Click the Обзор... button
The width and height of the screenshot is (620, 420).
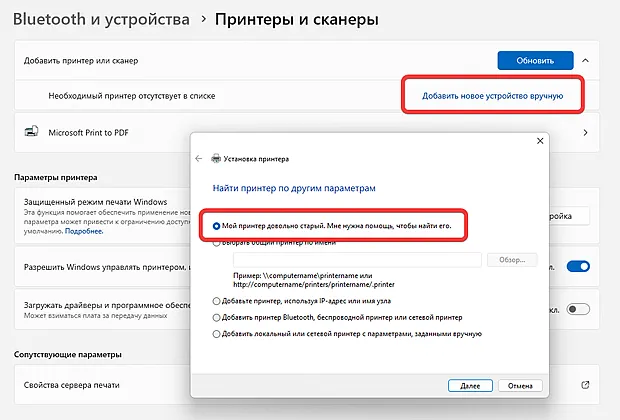(512, 260)
